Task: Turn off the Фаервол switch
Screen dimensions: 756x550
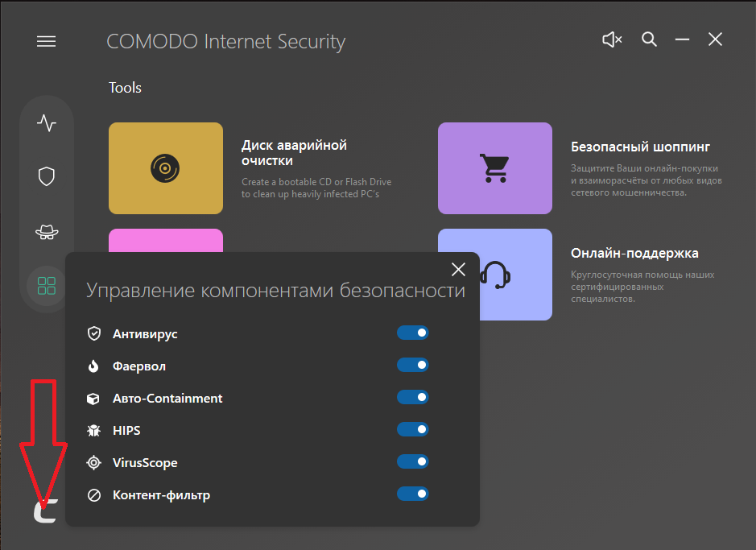Action: 413,365
